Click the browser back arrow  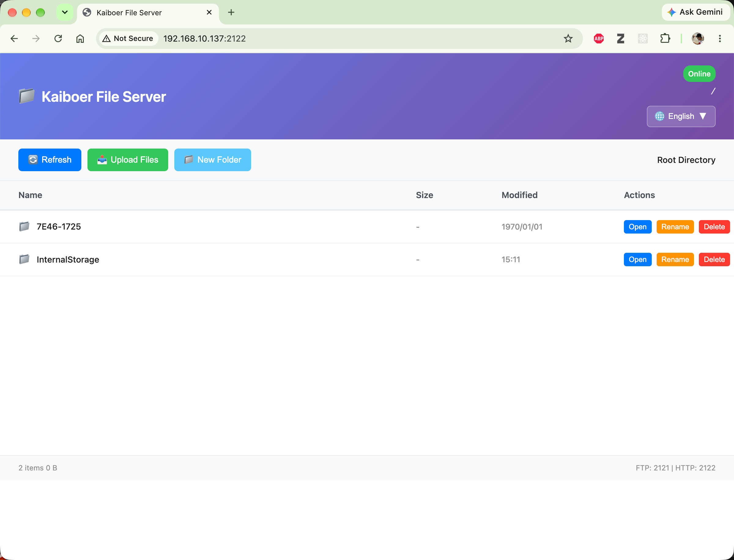coord(14,39)
